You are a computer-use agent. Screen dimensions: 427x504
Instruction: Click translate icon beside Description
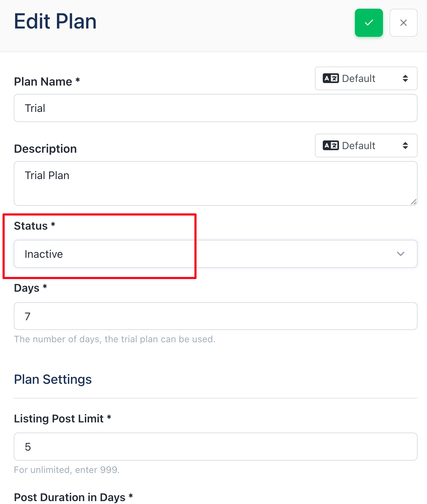point(331,145)
